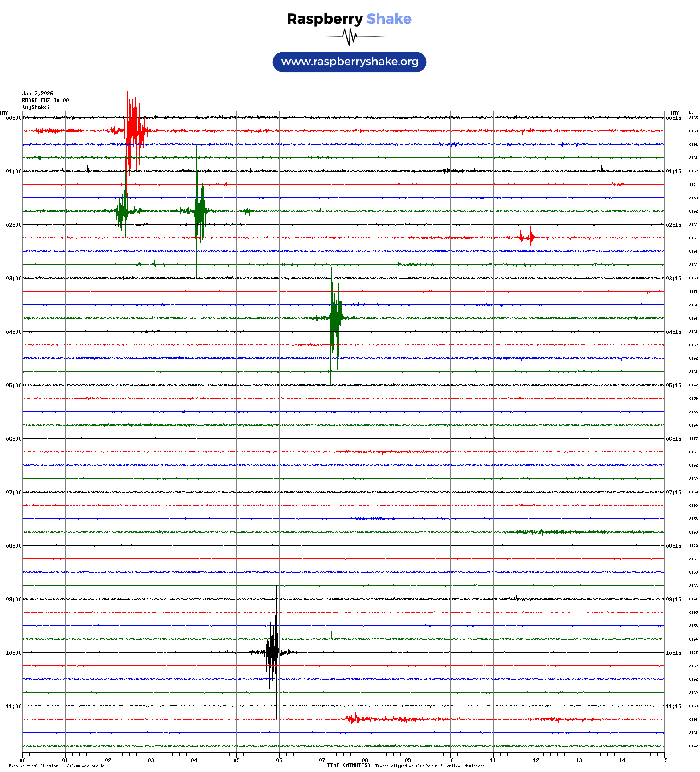Viewport: 700px width, 772px height.
Task: Click the tall green seismic burst at minute 04
Action: click(x=199, y=211)
